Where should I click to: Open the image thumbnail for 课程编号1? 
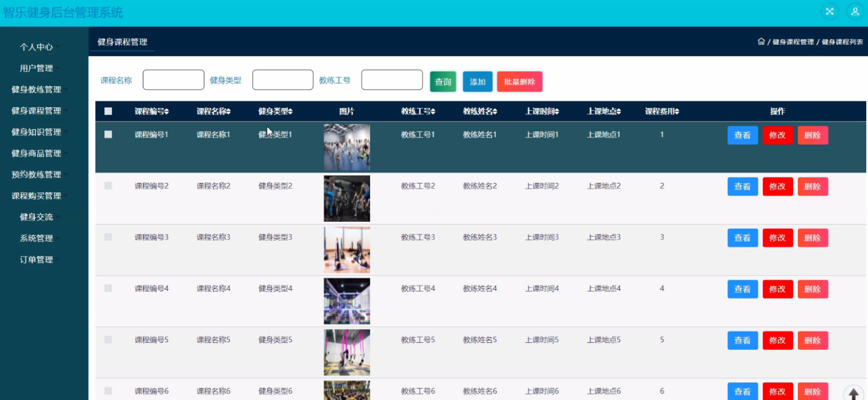pos(347,147)
